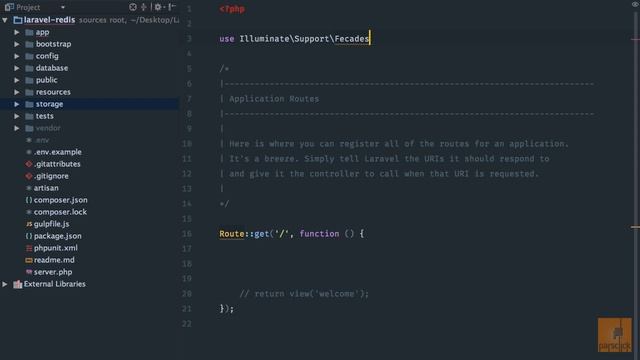Click the orange warning stripe marker

pyautogui.click(x=635, y=227)
